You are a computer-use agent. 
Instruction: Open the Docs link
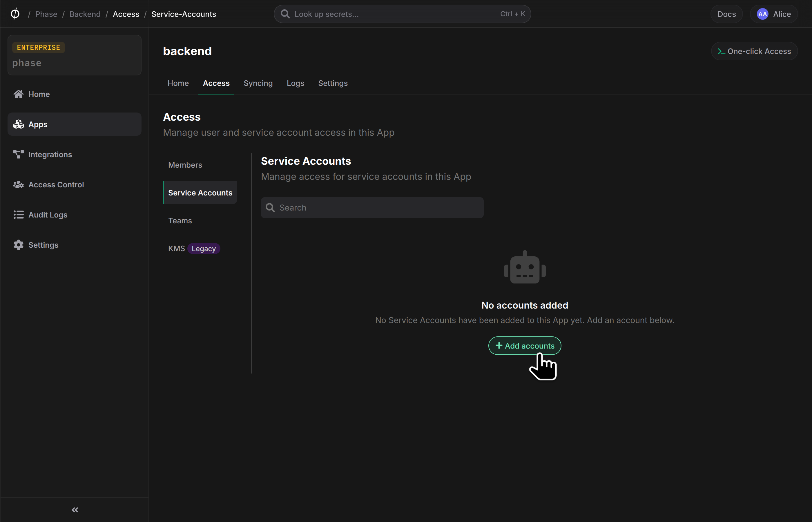point(727,14)
